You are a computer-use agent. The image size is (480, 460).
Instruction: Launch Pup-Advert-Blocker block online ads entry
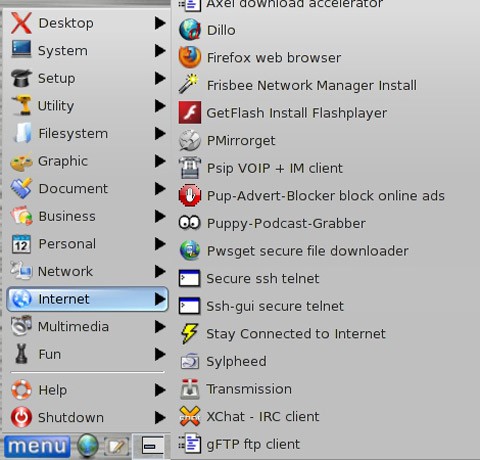pyautogui.click(x=326, y=196)
